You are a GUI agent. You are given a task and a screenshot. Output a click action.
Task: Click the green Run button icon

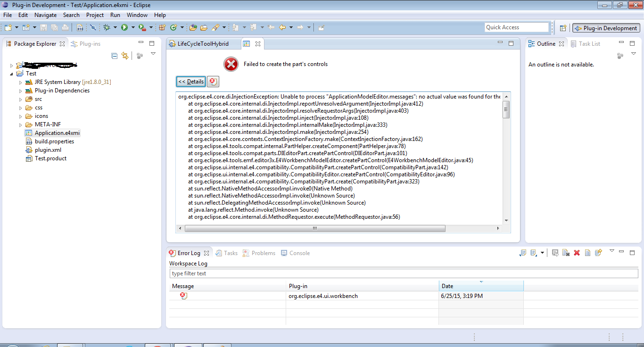(x=124, y=28)
